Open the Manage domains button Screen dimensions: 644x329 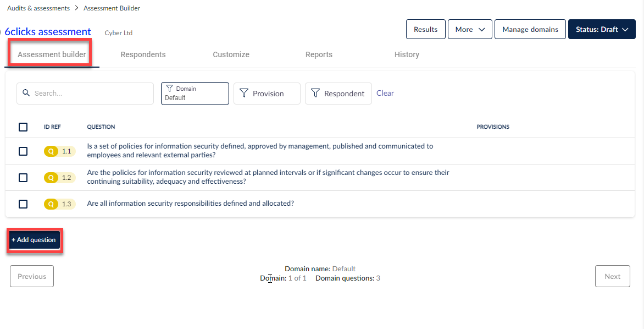pyautogui.click(x=530, y=30)
